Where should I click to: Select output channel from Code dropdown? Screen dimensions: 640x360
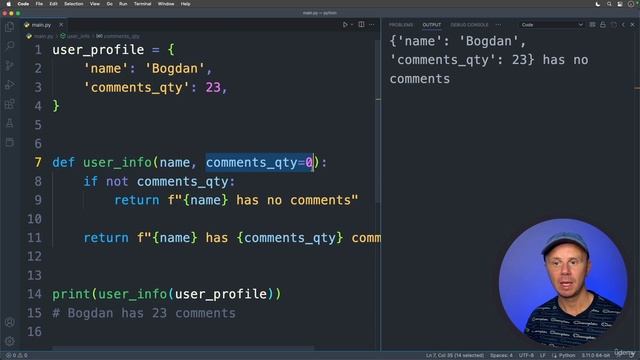pyautogui.click(x=552, y=25)
